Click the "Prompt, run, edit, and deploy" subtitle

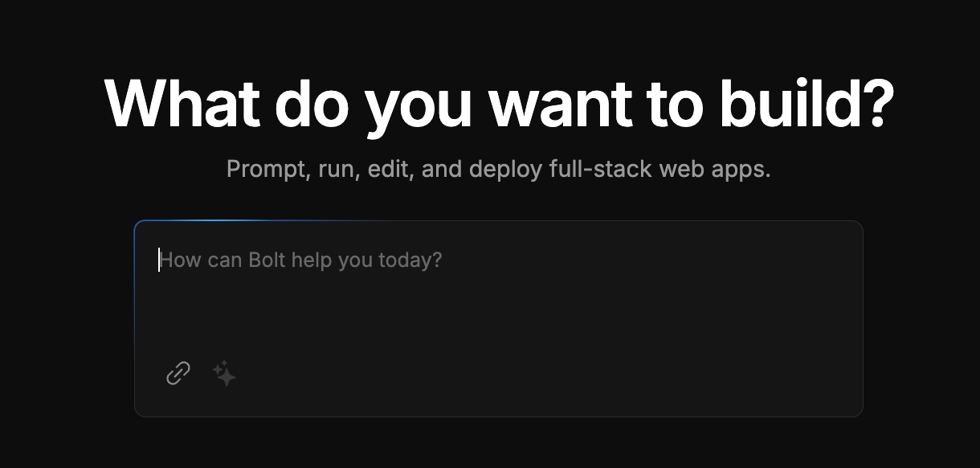click(498, 170)
